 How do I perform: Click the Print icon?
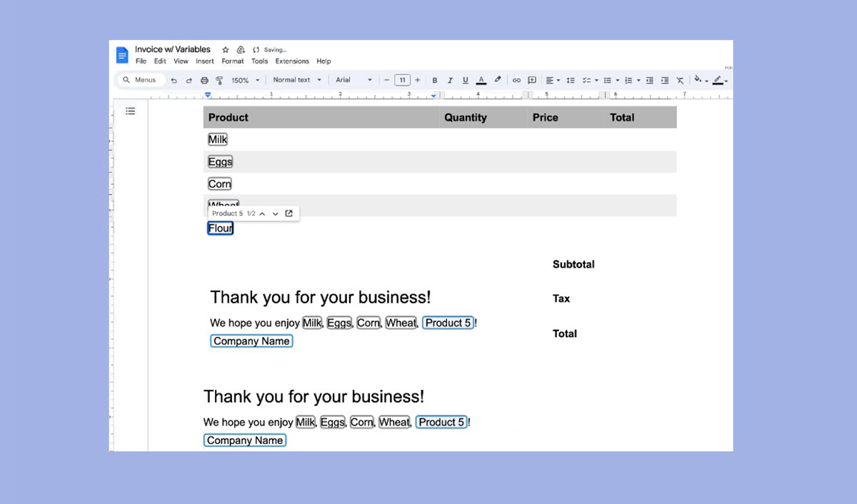(204, 81)
